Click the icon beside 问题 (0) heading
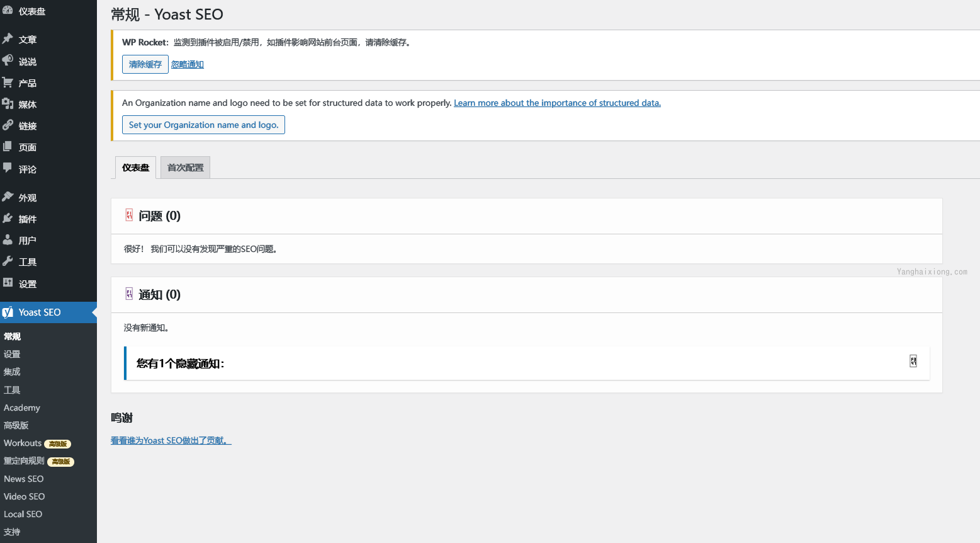 [x=129, y=215]
